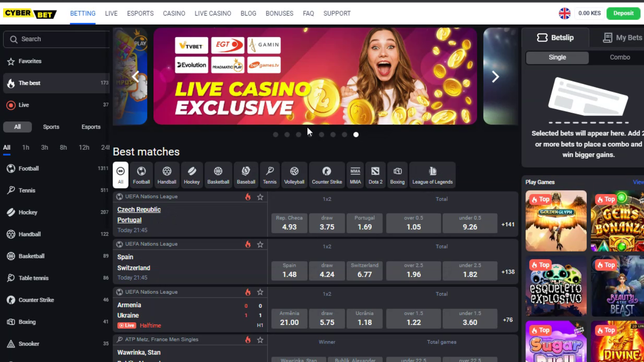
Task: Focus the Search field in sidebar
Action: click(x=56, y=39)
